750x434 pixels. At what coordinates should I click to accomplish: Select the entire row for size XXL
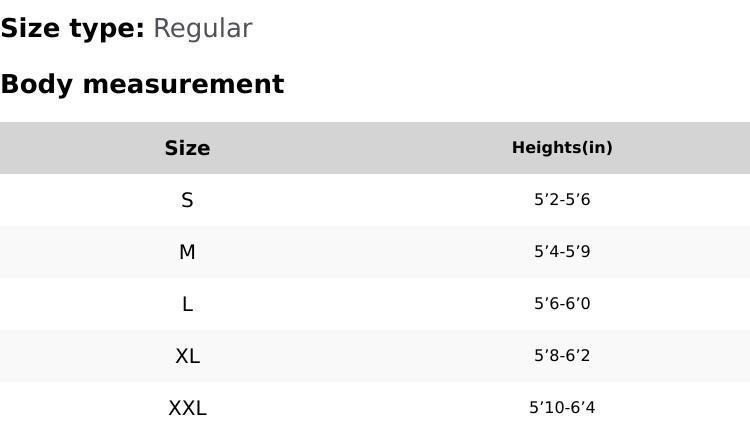pos(375,408)
